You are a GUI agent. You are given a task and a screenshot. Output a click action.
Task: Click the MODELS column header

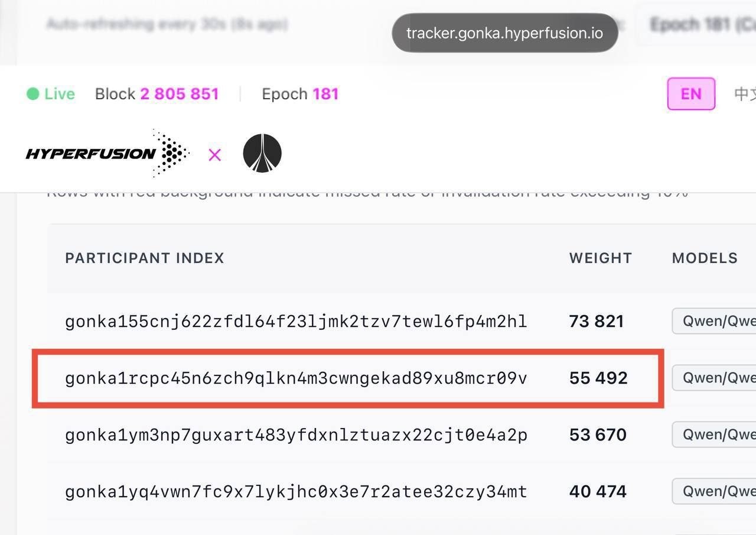(705, 258)
